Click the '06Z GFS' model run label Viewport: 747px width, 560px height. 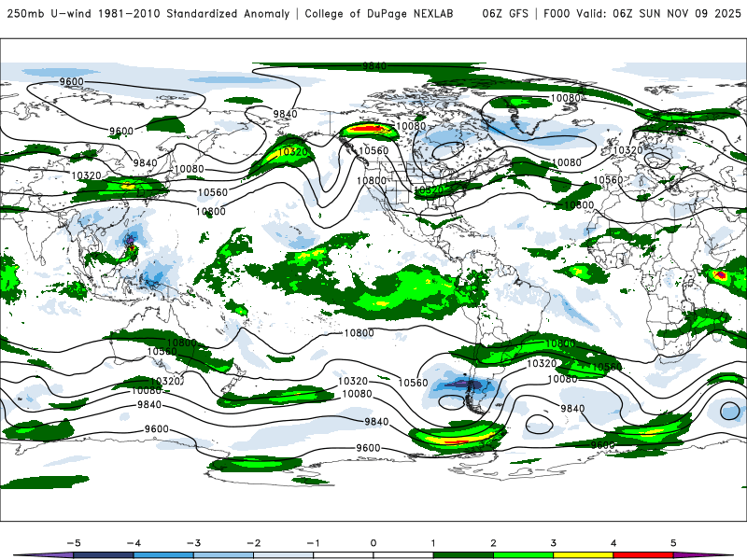point(505,13)
